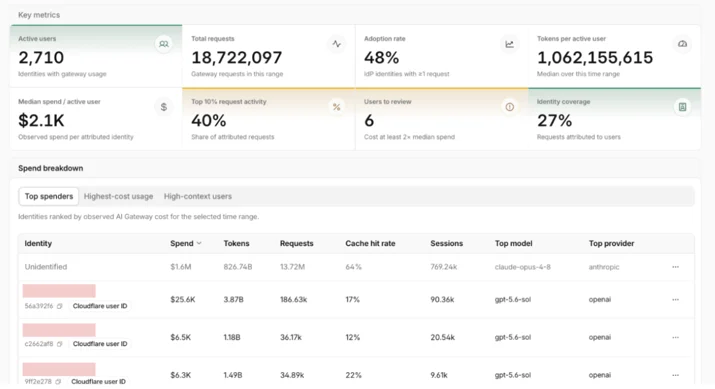Select the Top spenders tab
Screen dimensions: 715x389
(49, 196)
